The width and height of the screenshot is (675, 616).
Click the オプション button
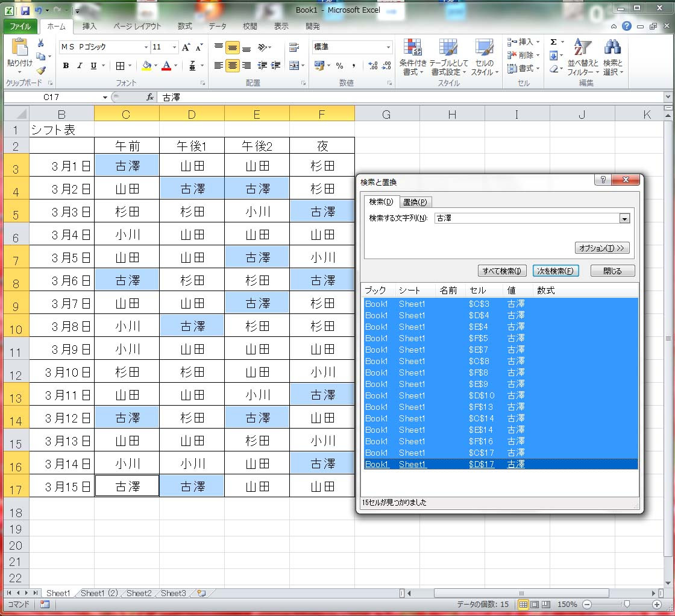(x=602, y=248)
